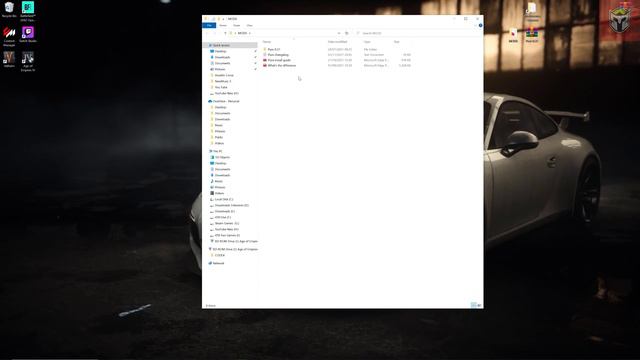Launch the Twitch Studio desktop shortcut

tap(28, 34)
